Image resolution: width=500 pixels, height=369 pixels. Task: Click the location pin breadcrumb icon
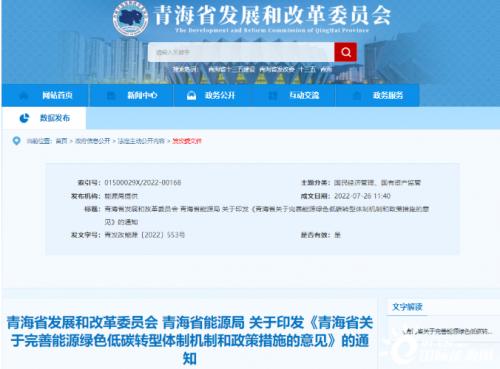pyautogui.click(x=16, y=141)
